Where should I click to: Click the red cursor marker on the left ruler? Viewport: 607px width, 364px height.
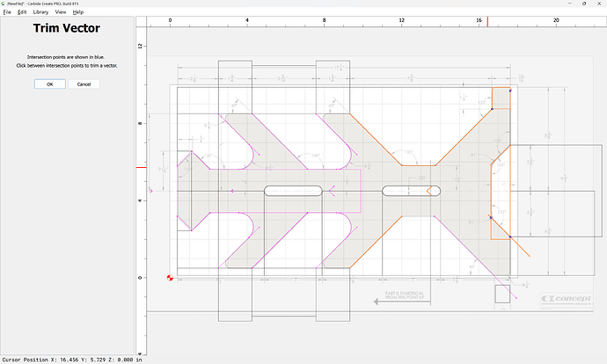(142, 168)
